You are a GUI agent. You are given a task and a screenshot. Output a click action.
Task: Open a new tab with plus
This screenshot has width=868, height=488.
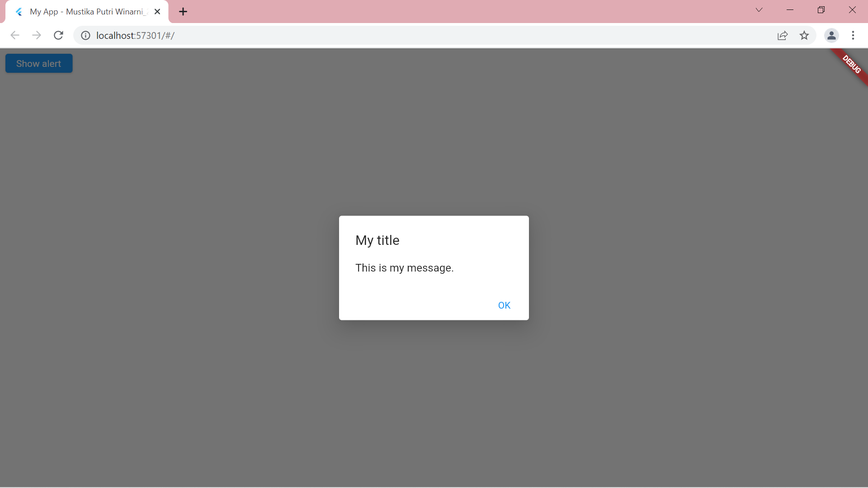pos(183,12)
